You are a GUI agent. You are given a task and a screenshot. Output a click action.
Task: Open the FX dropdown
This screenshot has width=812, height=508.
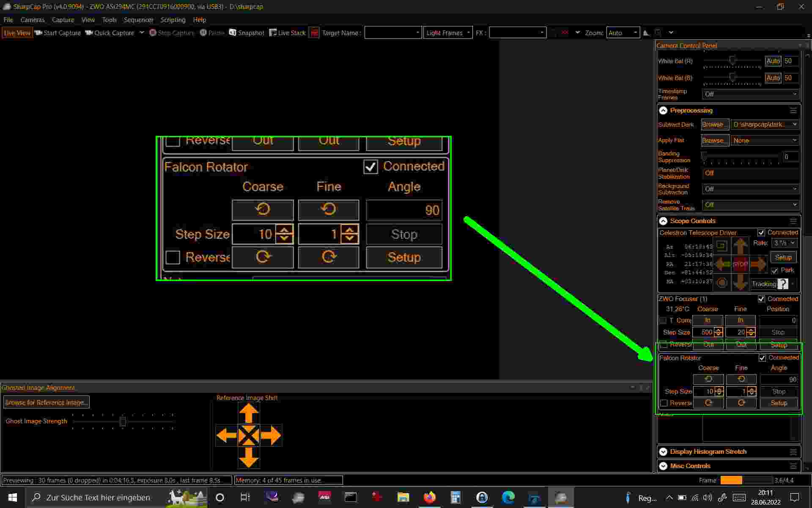click(518, 33)
